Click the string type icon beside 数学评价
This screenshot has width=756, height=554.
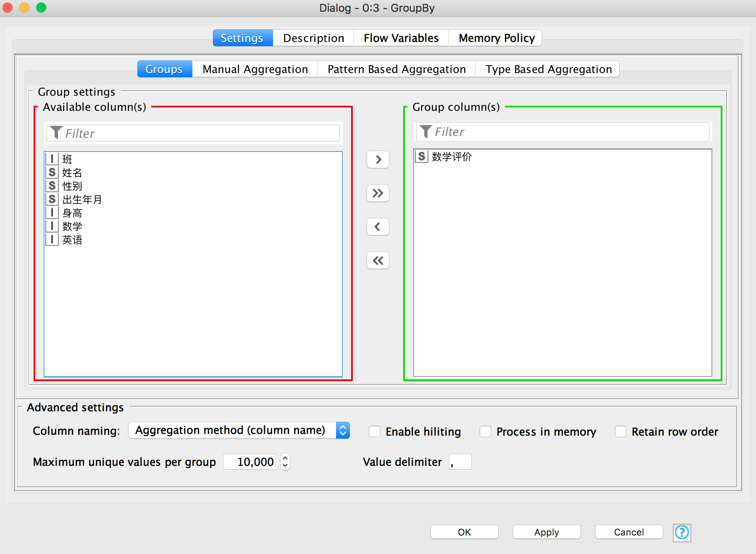click(x=421, y=157)
